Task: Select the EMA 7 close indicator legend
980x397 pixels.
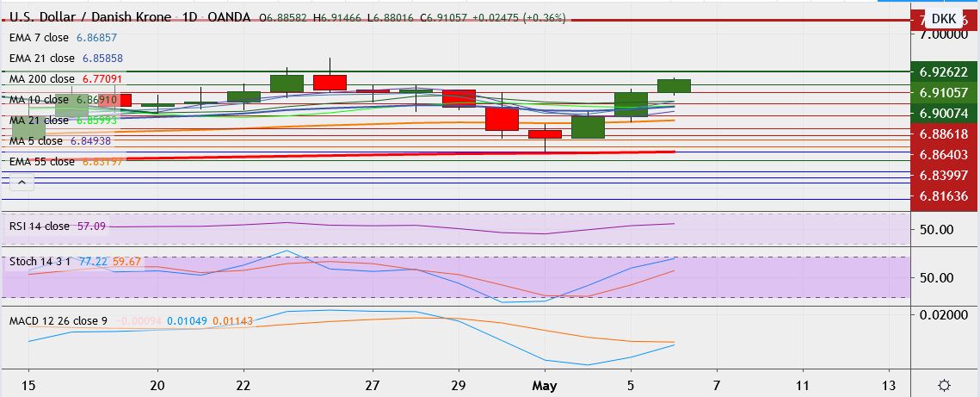Action: pos(40,38)
